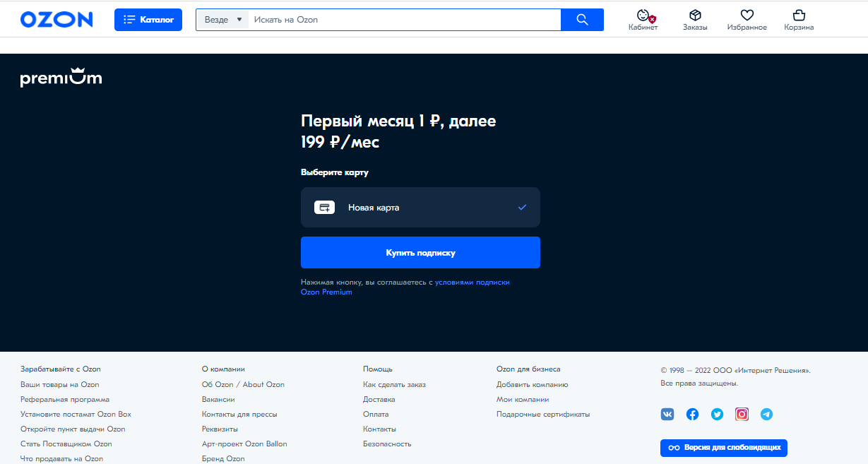The height and width of the screenshot is (464, 868).
Task: Open Ozon VK social page
Action: (667, 415)
